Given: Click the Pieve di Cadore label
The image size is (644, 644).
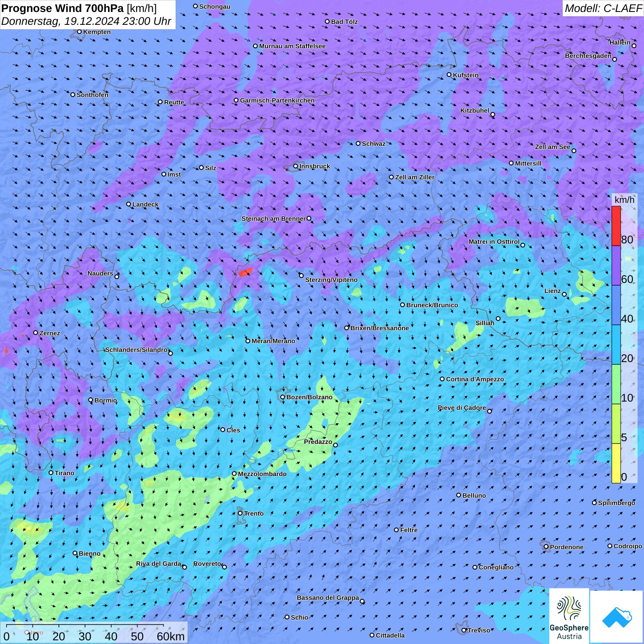Looking at the screenshot, I should click(462, 408).
